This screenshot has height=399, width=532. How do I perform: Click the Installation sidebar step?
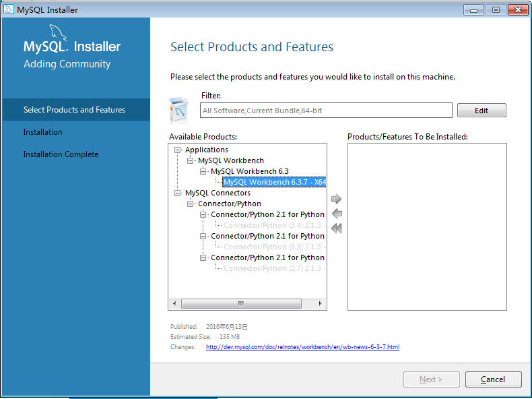[42, 132]
